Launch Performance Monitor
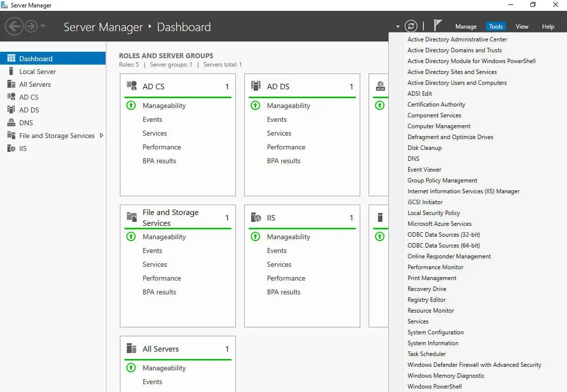 coord(435,267)
